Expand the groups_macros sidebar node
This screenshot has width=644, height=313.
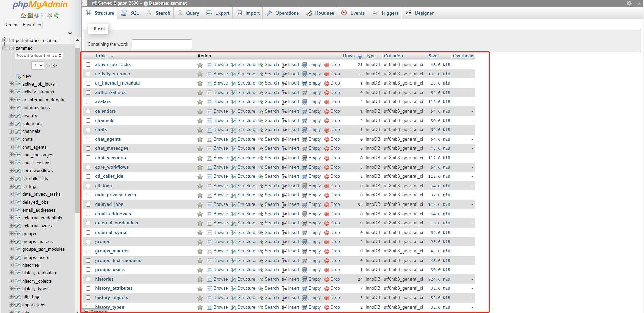tap(11, 241)
